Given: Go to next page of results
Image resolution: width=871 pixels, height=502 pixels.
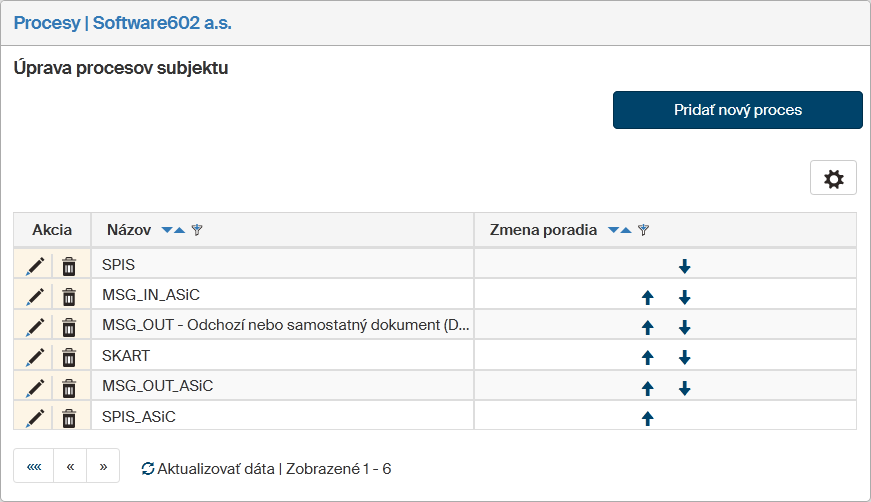Looking at the screenshot, I should coord(103,466).
